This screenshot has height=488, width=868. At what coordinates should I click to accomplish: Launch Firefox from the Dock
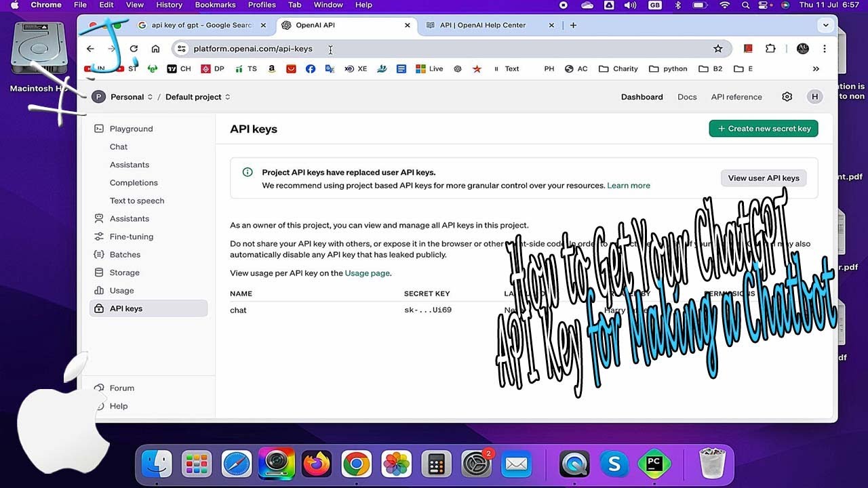pos(317,464)
